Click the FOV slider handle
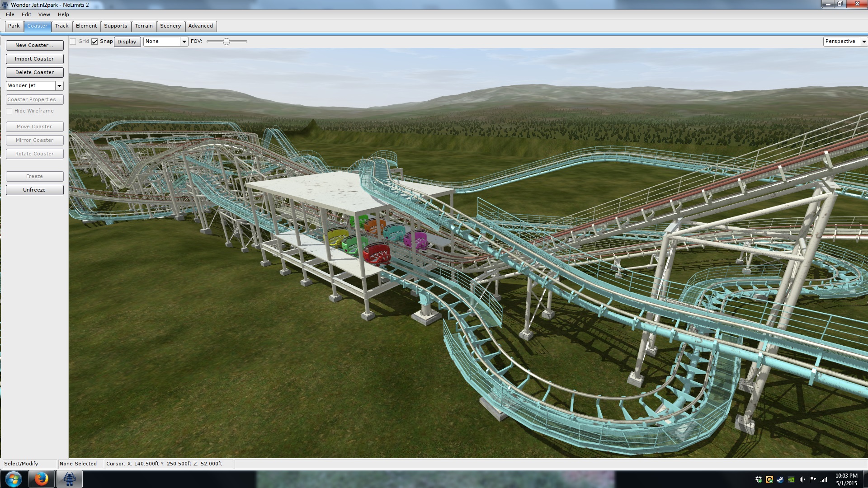The height and width of the screenshot is (488, 868). coord(226,42)
